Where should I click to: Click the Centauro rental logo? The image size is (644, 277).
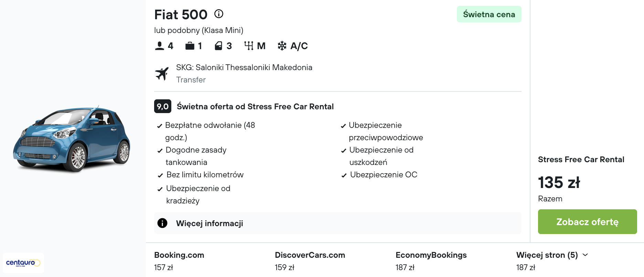(23, 262)
